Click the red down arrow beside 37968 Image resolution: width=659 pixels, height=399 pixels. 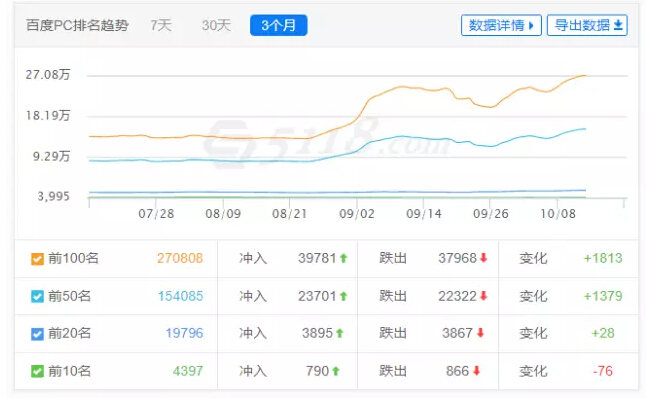pyautogui.click(x=483, y=258)
